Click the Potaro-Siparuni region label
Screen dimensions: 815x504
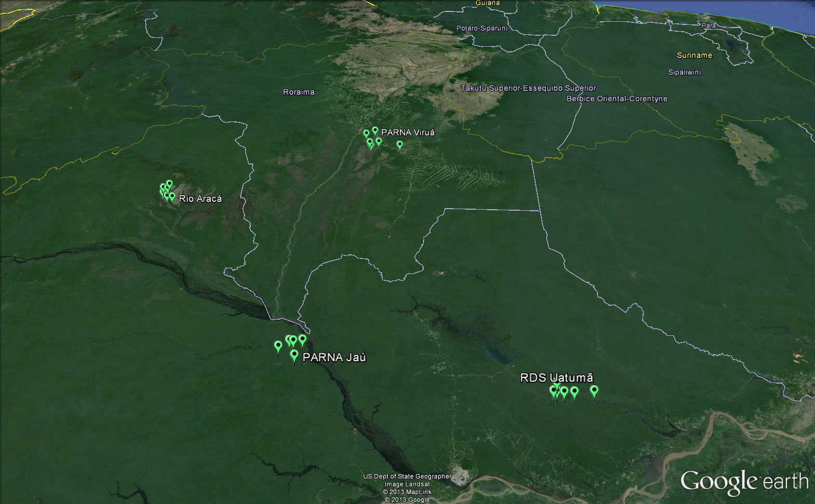(x=482, y=28)
